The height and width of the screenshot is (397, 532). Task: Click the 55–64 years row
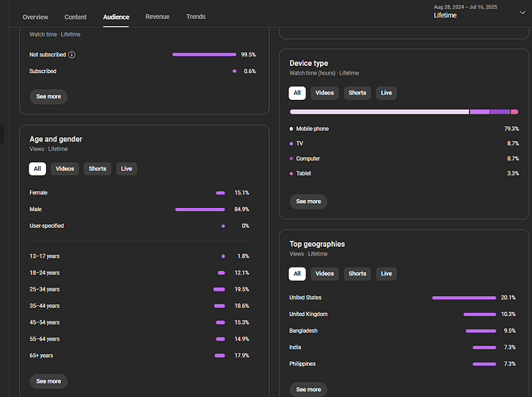point(139,339)
